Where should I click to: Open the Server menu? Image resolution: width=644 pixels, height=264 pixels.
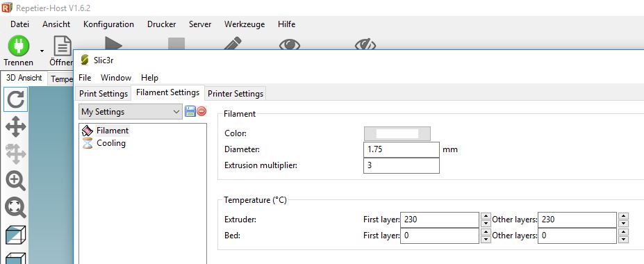[200, 24]
